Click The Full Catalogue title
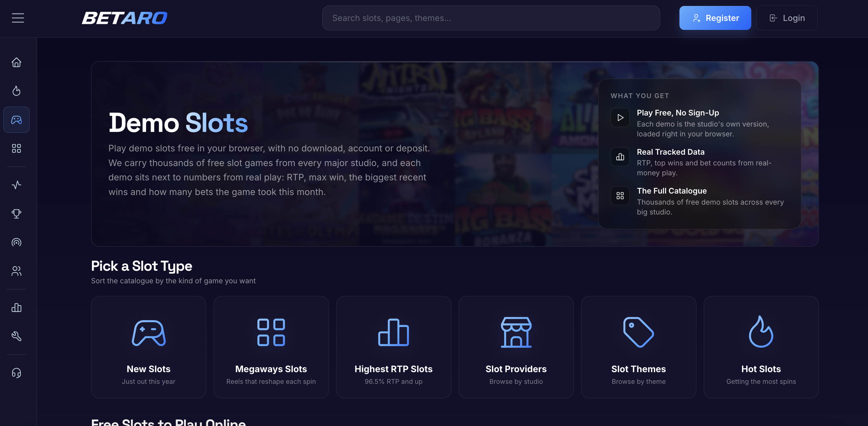868x426 pixels. tap(672, 191)
